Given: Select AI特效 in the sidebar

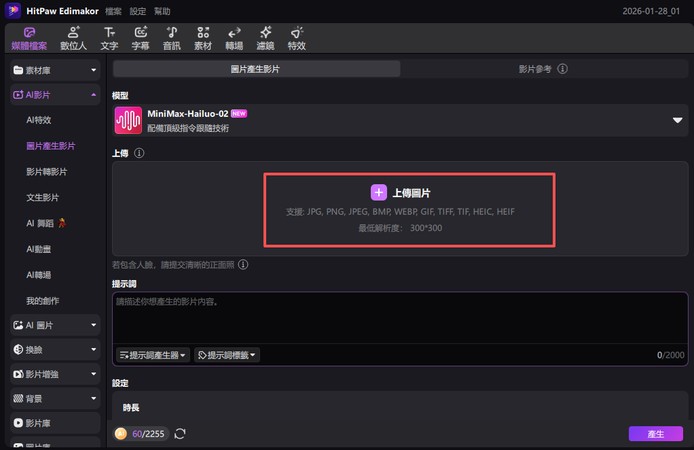Looking at the screenshot, I should point(39,120).
